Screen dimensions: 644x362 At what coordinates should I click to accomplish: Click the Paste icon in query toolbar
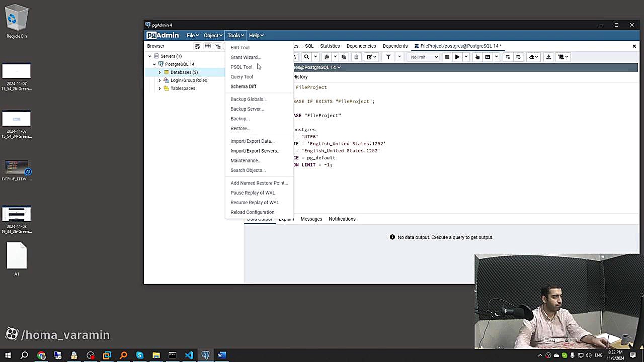(344, 57)
